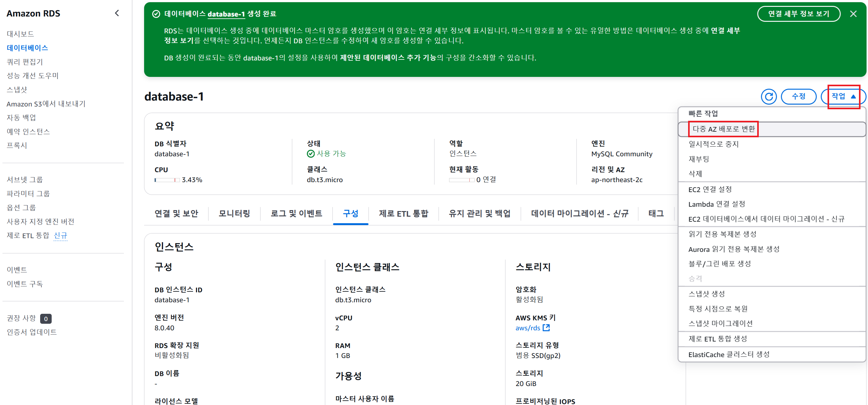Click the CPU usage progress bar
Screen dimensions: 868x405
tap(167, 180)
